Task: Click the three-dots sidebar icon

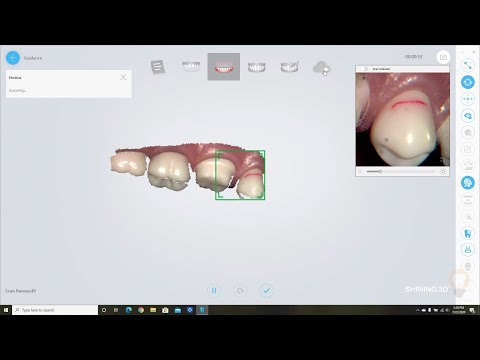Action: [x=468, y=99]
